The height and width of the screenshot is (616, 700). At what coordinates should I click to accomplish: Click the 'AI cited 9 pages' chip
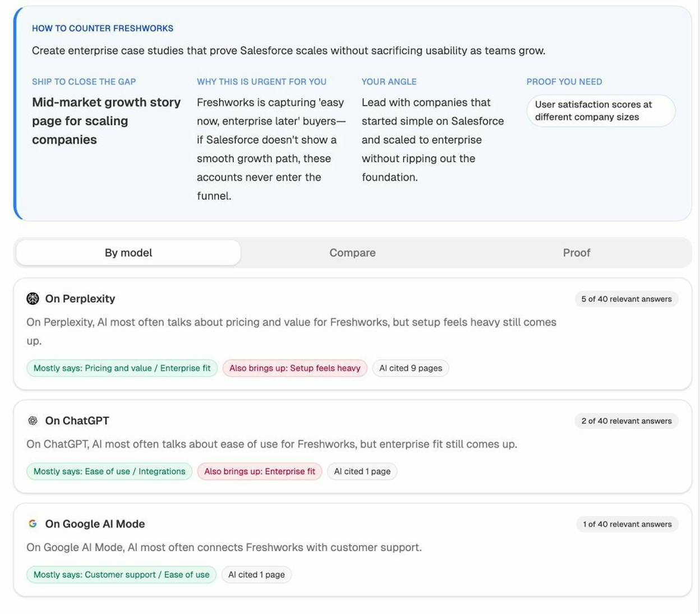coord(411,368)
